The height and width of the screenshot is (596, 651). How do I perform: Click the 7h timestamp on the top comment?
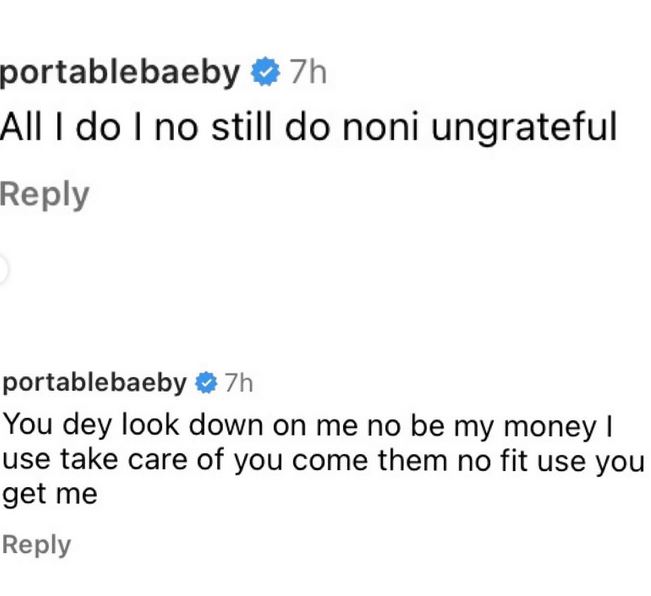click(308, 73)
